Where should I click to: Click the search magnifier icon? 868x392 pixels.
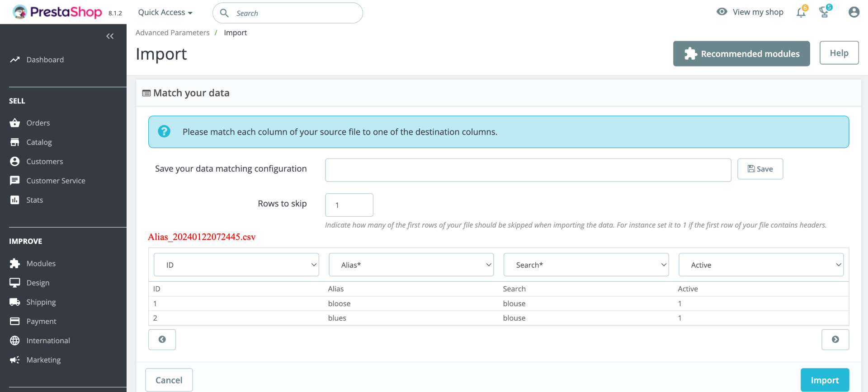[x=224, y=13]
